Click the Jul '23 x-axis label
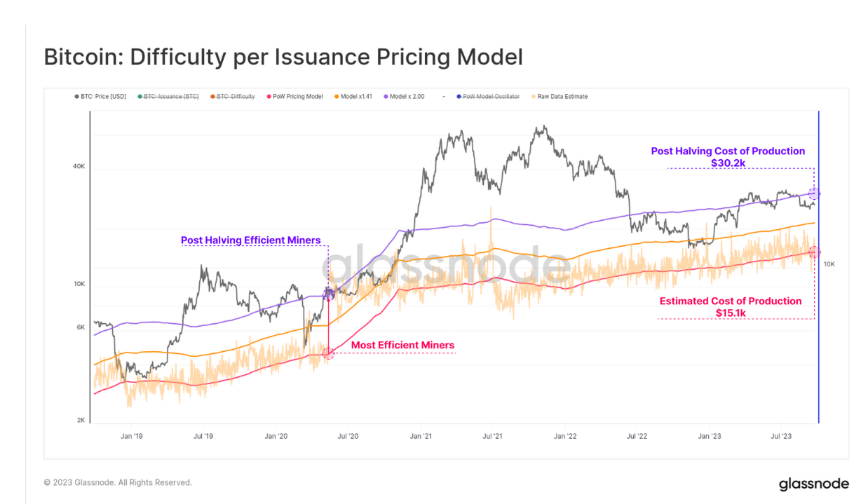This screenshot has width=861, height=504. (x=782, y=437)
